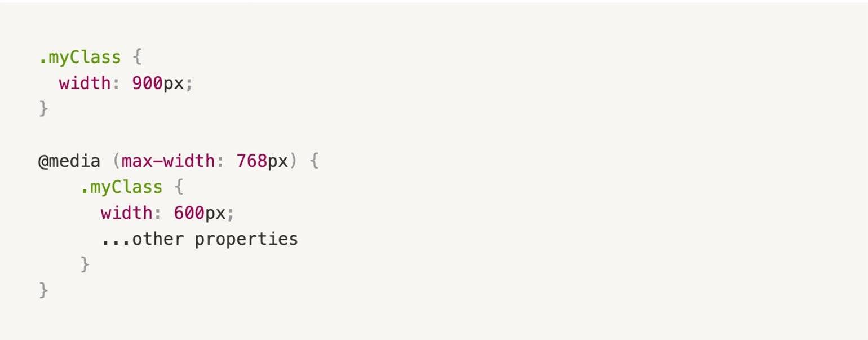
Task: Click the 768 breakpoint value
Action: (x=252, y=161)
